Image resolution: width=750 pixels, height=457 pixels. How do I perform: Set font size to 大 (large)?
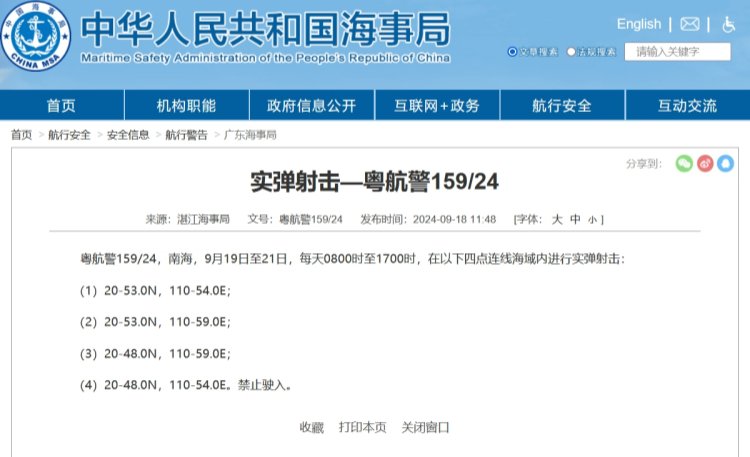(x=558, y=219)
